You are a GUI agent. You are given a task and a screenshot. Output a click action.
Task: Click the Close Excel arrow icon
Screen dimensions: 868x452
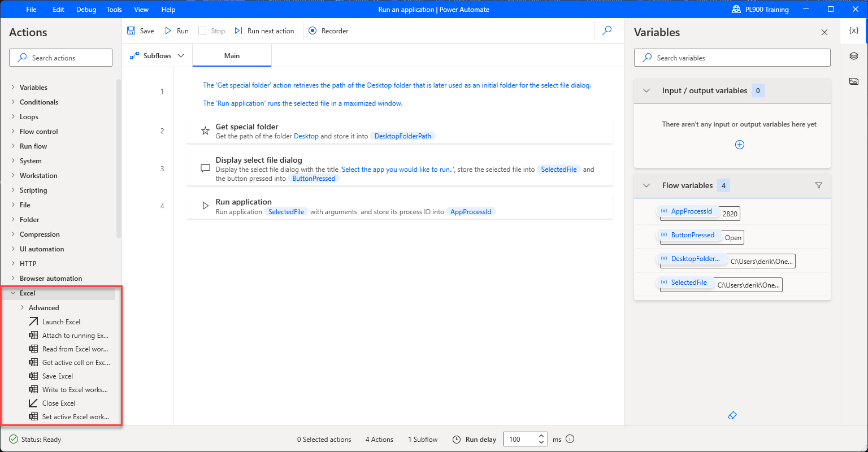[x=33, y=403]
